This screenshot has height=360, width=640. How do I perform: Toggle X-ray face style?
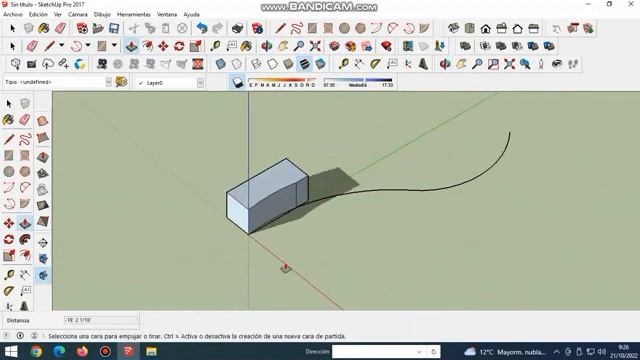(x=221, y=64)
